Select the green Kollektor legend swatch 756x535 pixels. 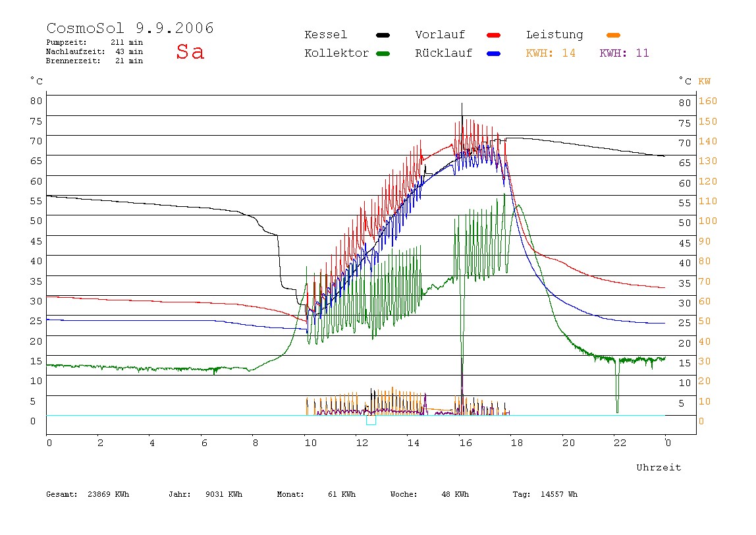[x=383, y=53]
